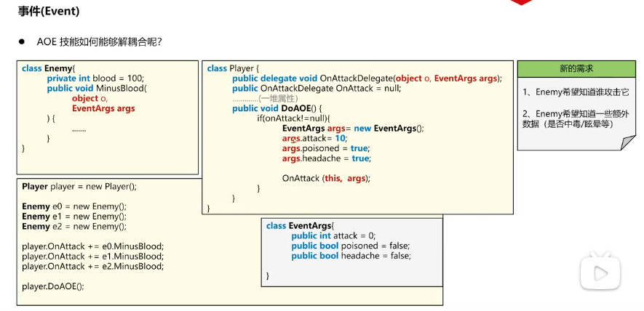Click the bullet point before AOE question
Viewport: 644px width, 311px height.
click(x=22, y=42)
